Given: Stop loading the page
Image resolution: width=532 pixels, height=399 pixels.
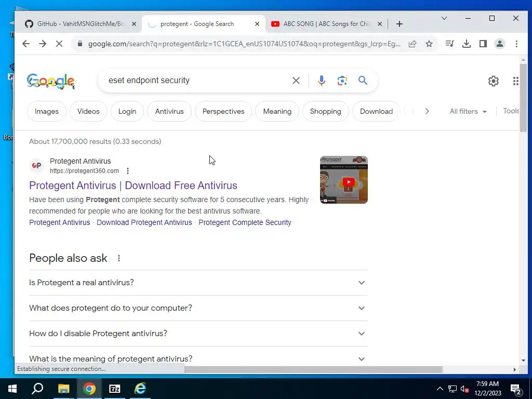Looking at the screenshot, I should pos(59,44).
